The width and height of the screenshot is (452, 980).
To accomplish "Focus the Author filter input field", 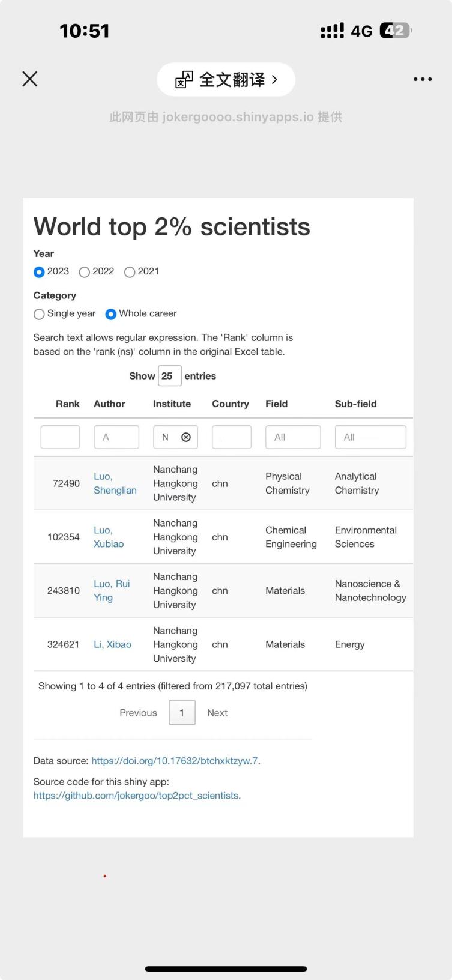I will click(x=116, y=437).
